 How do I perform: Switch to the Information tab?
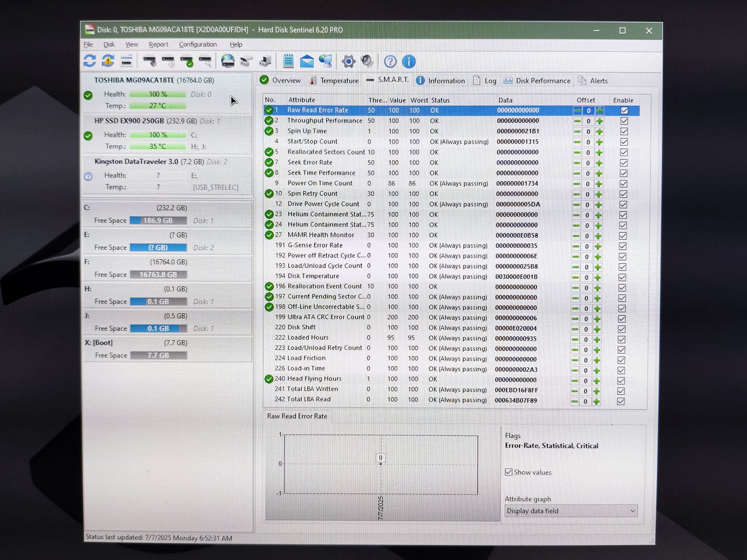coord(440,80)
